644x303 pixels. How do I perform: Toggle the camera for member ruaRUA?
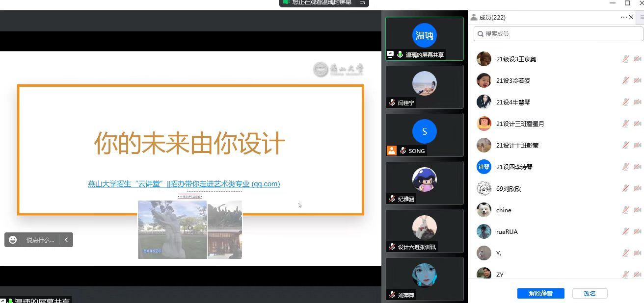pyautogui.click(x=637, y=231)
